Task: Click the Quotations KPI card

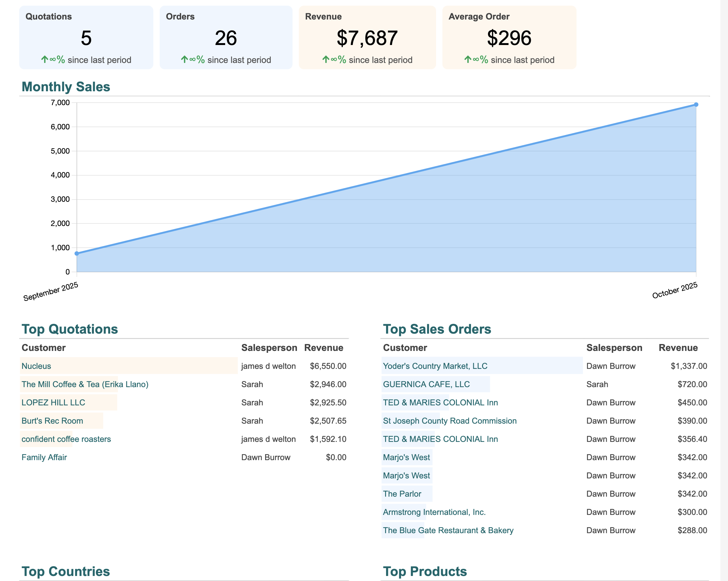Action: (x=87, y=37)
